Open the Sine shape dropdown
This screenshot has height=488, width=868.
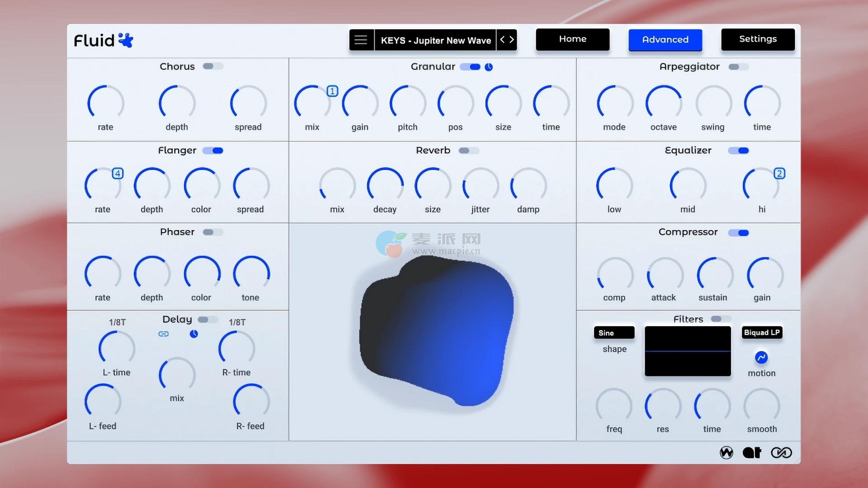pos(614,333)
